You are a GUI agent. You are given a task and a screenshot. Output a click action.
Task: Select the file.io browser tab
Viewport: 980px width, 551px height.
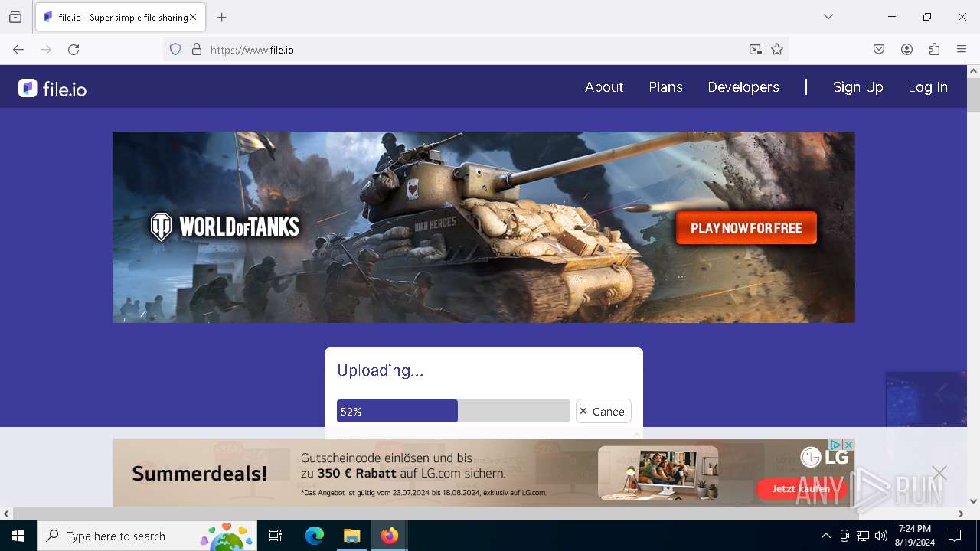[120, 17]
